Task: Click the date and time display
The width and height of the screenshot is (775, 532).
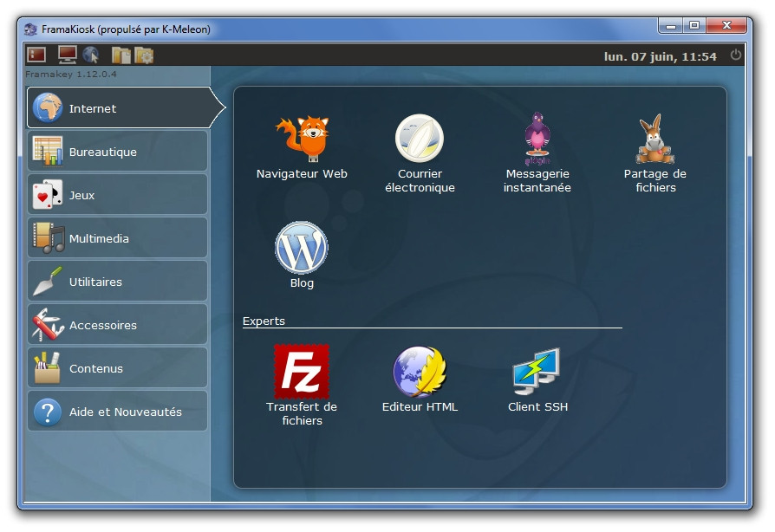Action: point(660,57)
